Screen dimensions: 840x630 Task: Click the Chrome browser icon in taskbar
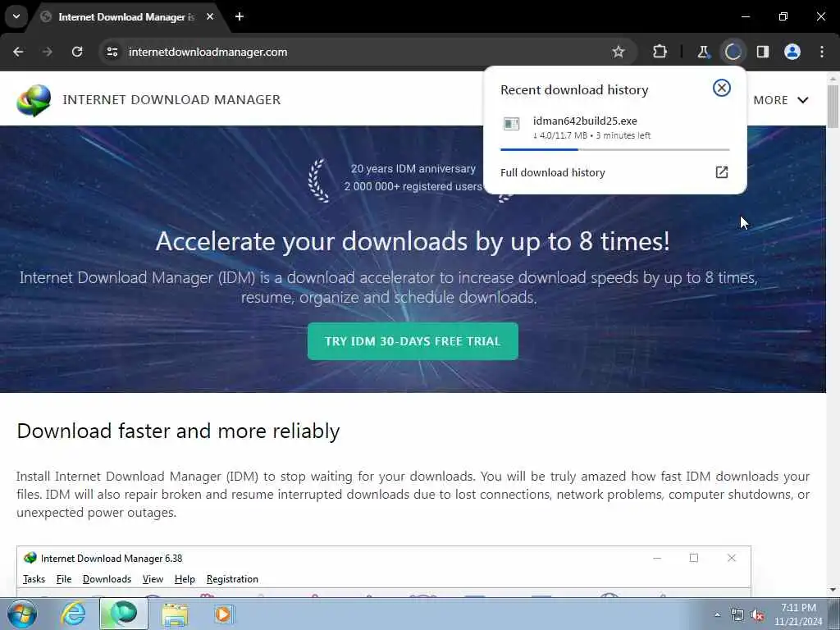click(x=123, y=614)
